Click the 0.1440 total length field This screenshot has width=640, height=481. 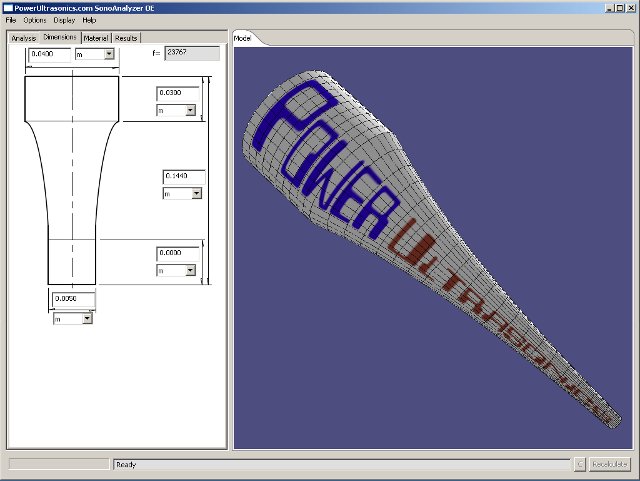pyautogui.click(x=184, y=177)
